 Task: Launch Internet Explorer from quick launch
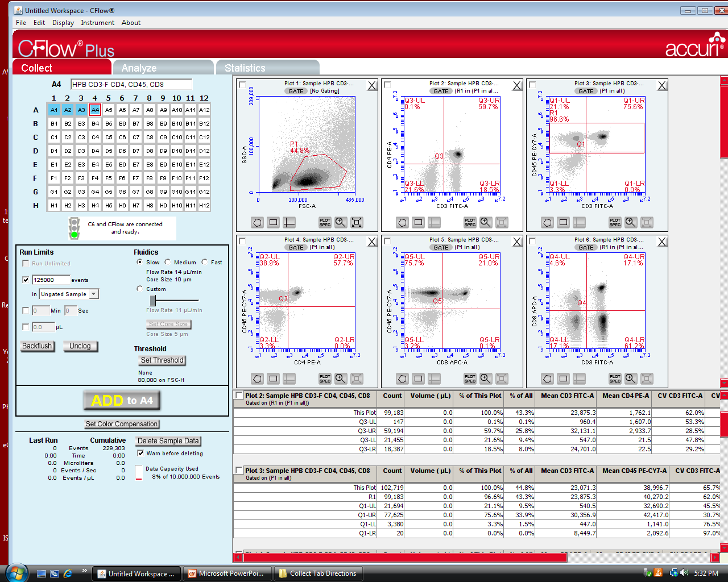(68, 573)
